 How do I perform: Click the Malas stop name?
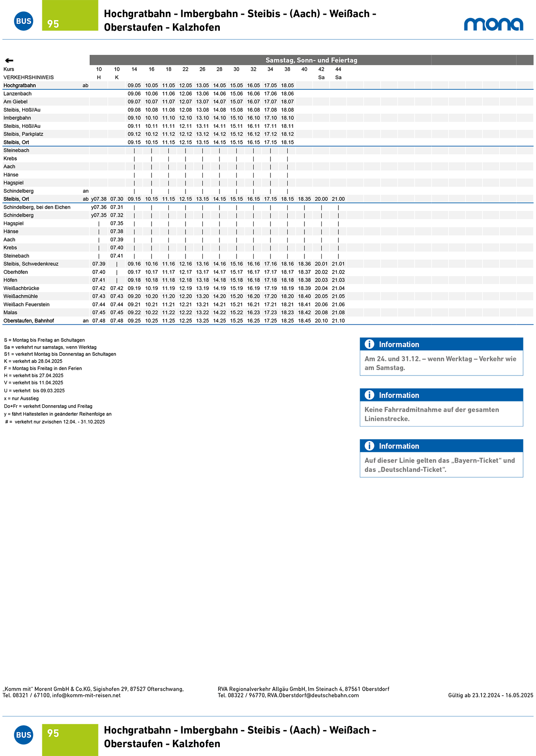click(x=10, y=313)
